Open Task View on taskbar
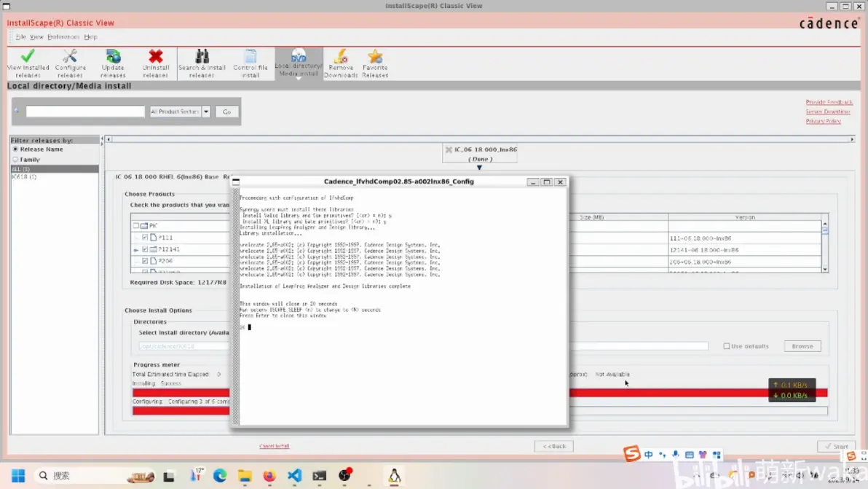The width and height of the screenshot is (868, 489). pyautogui.click(x=169, y=476)
